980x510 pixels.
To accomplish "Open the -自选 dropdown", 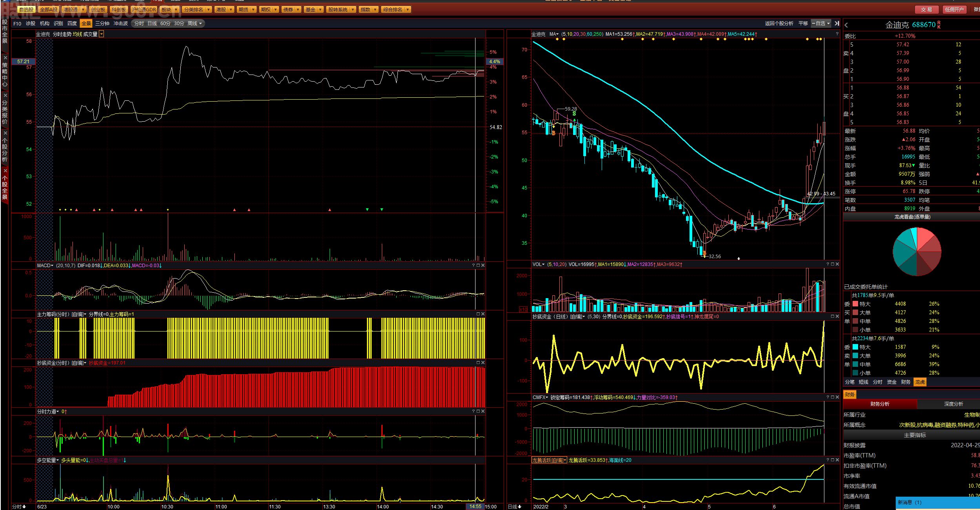I will (821, 24).
